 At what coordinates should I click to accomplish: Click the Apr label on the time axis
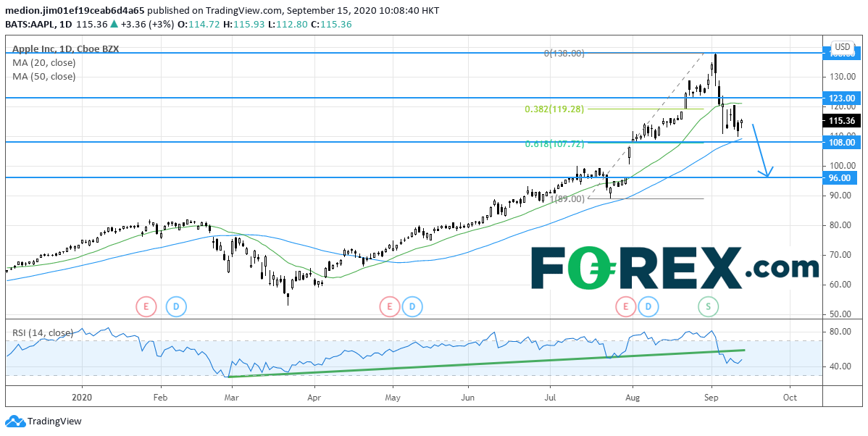314,398
